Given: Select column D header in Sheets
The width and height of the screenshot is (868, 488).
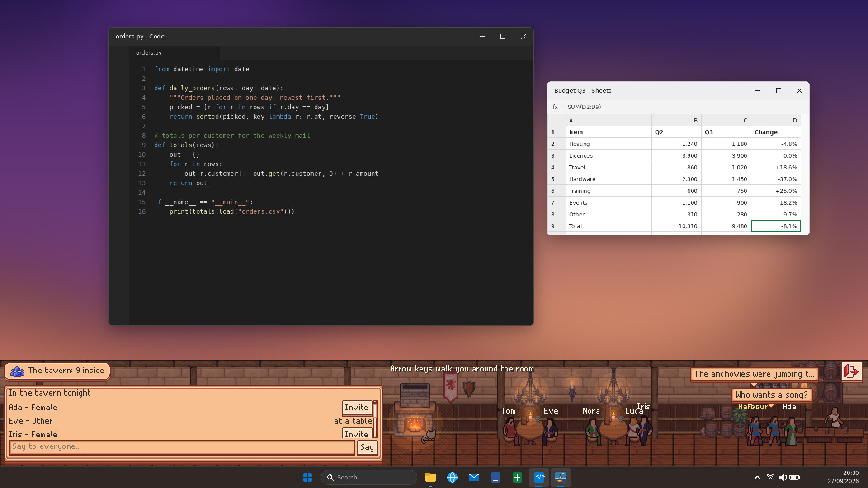Looking at the screenshot, I should click(x=776, y=120).
